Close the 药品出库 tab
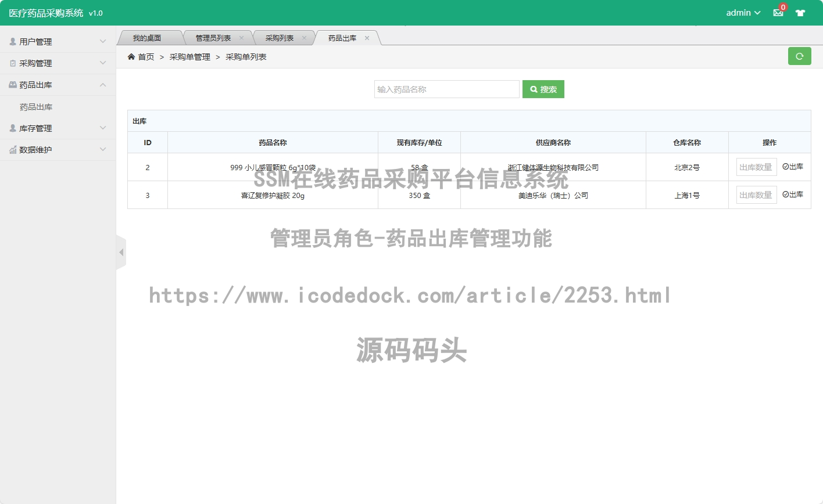This screenshot has height=504, width=823. (x=367, y=38)
